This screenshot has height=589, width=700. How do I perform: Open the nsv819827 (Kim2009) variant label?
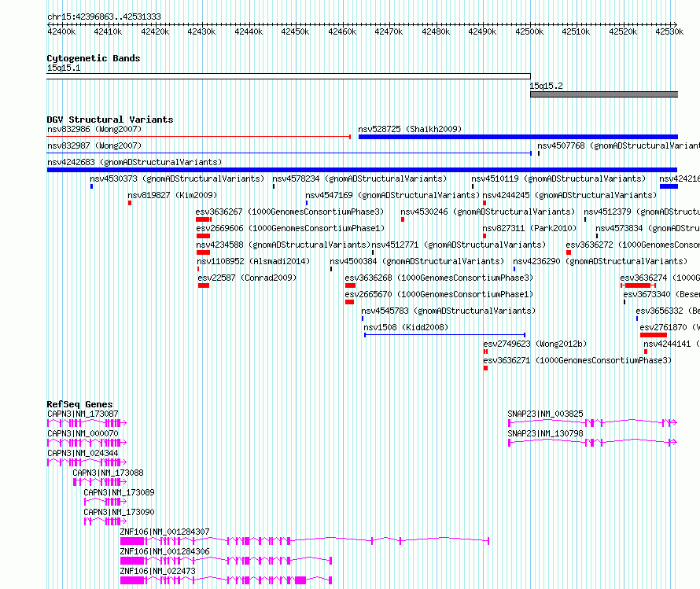tap(172, 196)
